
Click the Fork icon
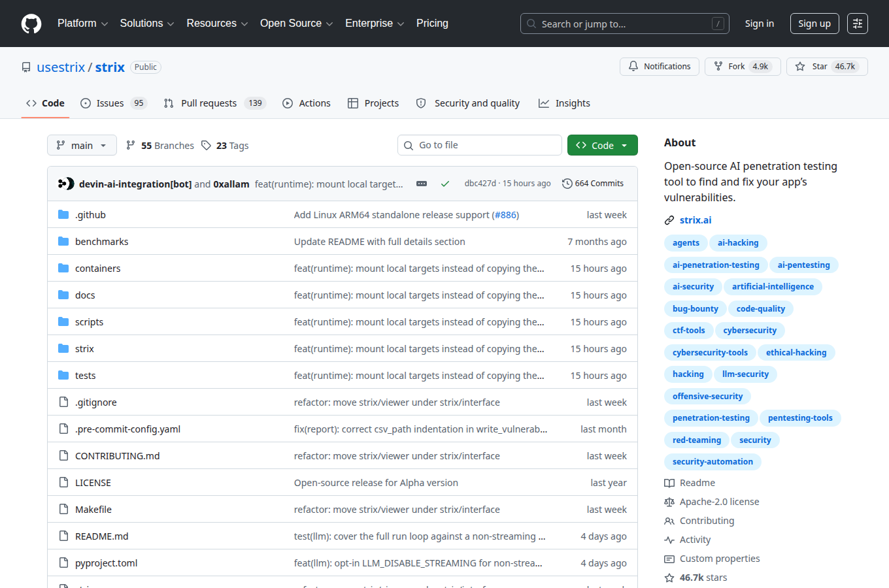718,67
